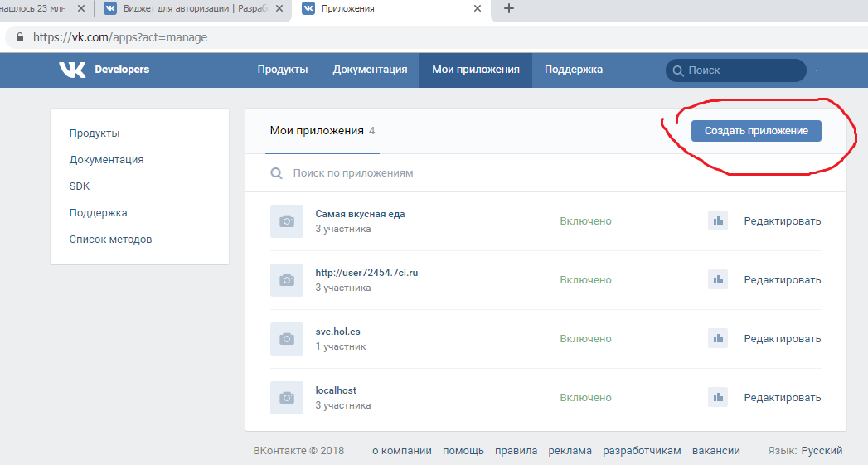Image resolution: width=868 pixels, height=465 pixels.
Task: Click Включено status of sve.hol.es
Action: click(585, 338)
